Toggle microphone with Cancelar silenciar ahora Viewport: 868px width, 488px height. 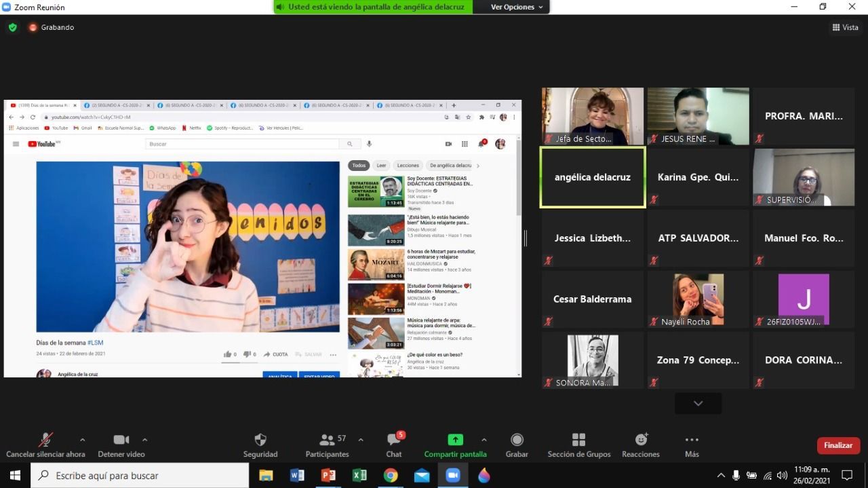click(x=45, y=440)
